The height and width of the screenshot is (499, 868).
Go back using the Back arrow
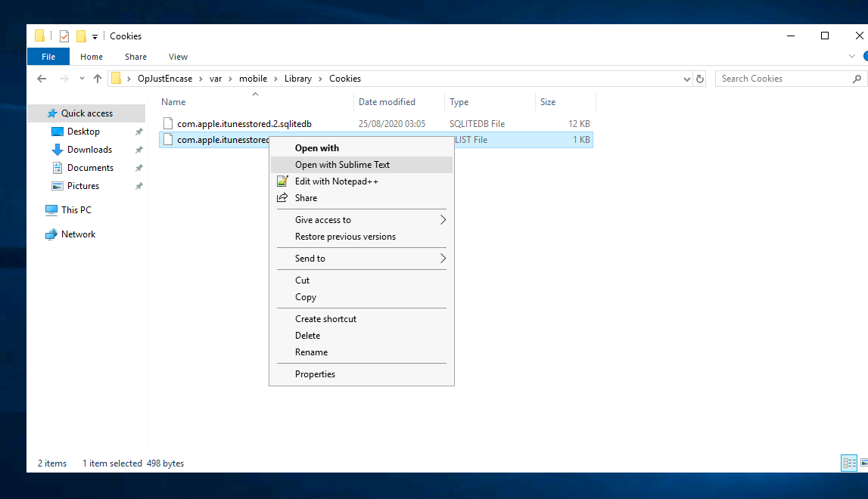point(42,79)
